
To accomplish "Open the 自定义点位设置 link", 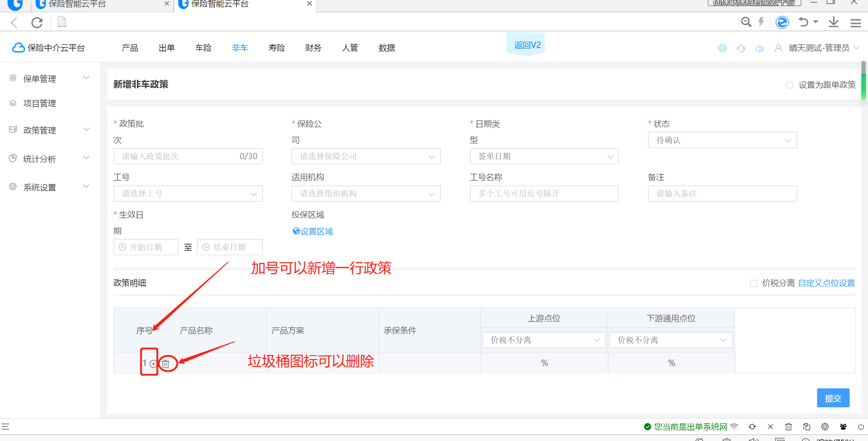I will pyautogui.click(x=826, y=283).
